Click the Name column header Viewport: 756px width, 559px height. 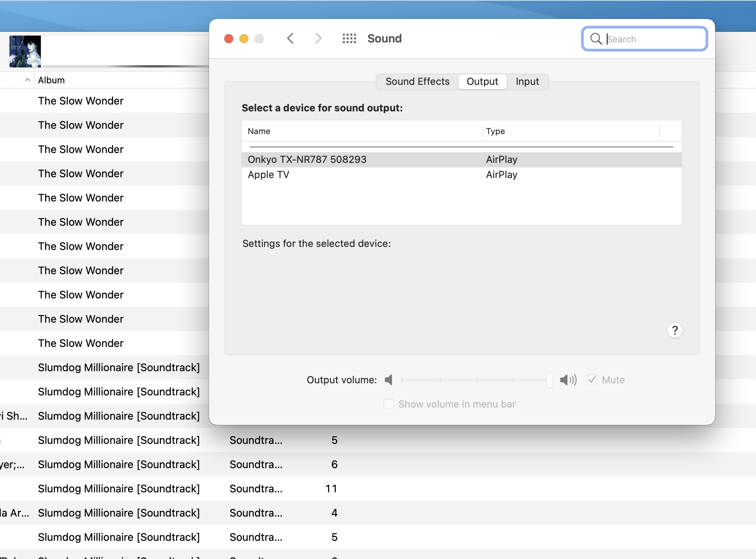(259, 131)
